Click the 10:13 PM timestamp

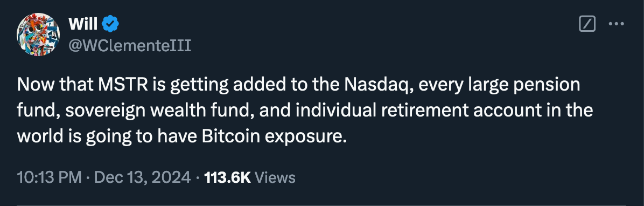(49, 177)
